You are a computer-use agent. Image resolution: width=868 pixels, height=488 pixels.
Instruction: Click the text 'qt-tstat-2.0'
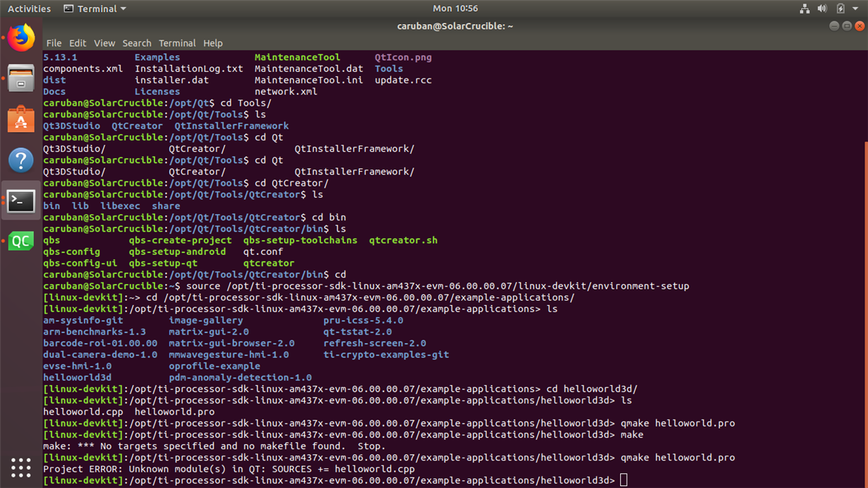(x=358, y=331)
